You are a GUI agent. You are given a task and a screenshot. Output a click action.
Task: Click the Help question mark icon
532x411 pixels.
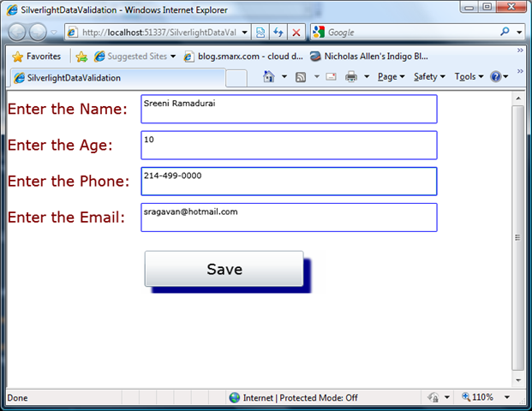click(x=496, y=77)
